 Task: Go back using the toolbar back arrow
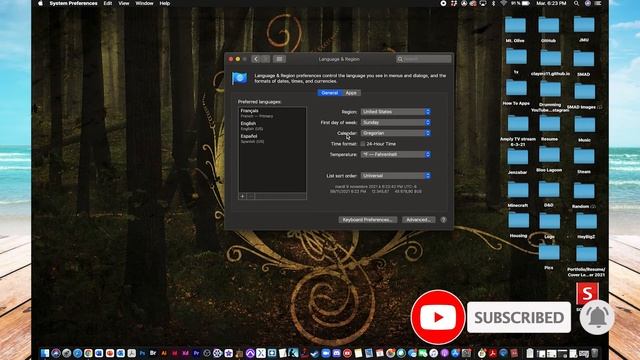tap(256, 59)
